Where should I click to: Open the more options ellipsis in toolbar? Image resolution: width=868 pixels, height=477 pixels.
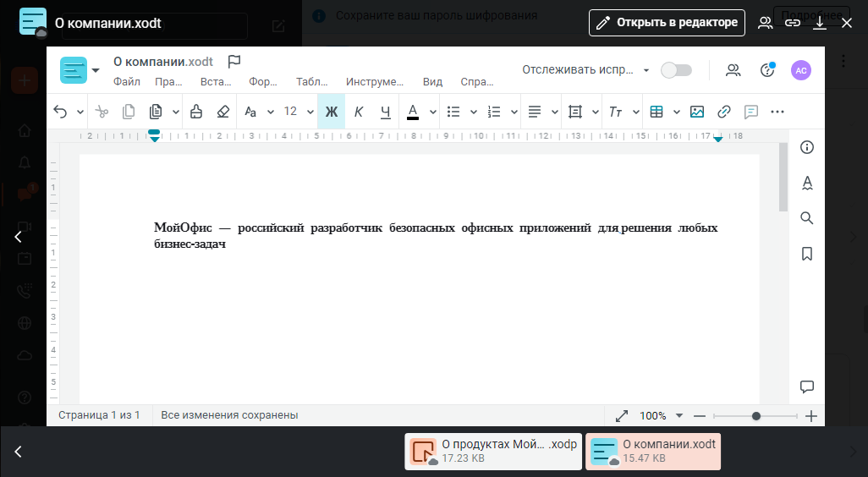point(777,112)
